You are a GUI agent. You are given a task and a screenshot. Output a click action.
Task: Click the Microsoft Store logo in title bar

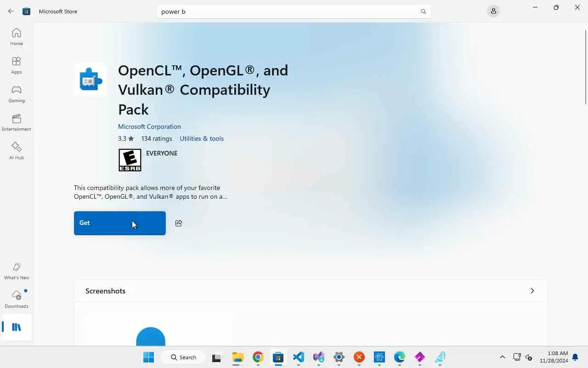coord(27,11)
